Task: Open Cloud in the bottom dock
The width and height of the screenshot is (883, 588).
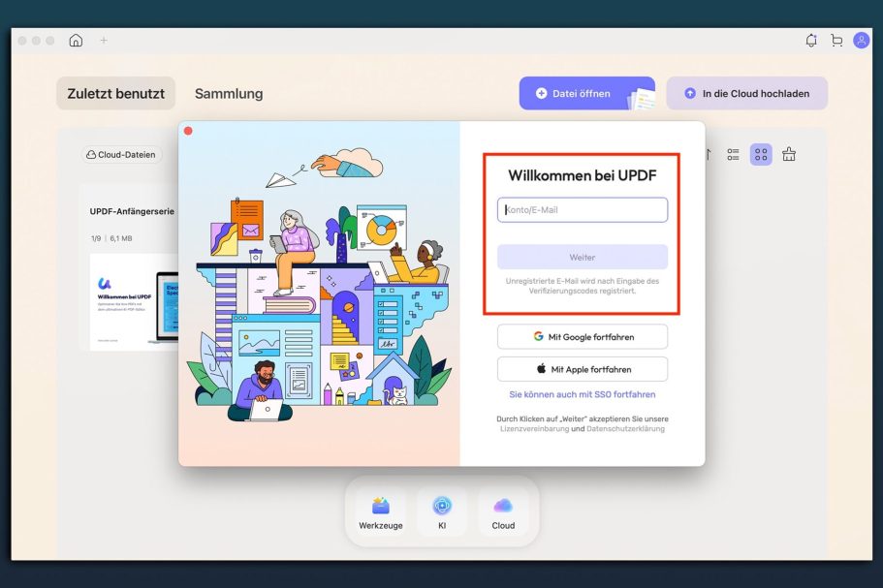Action: click(503, 512)
